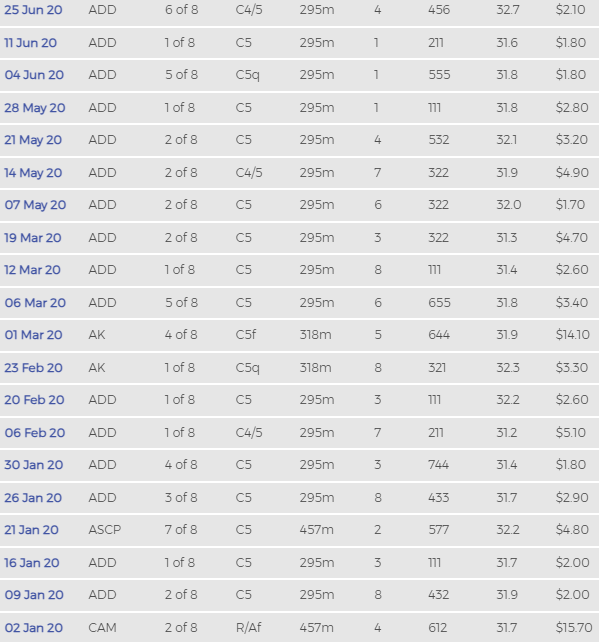Open the 06 Feb 20 race result
The image size is (599, 642).
35,433
